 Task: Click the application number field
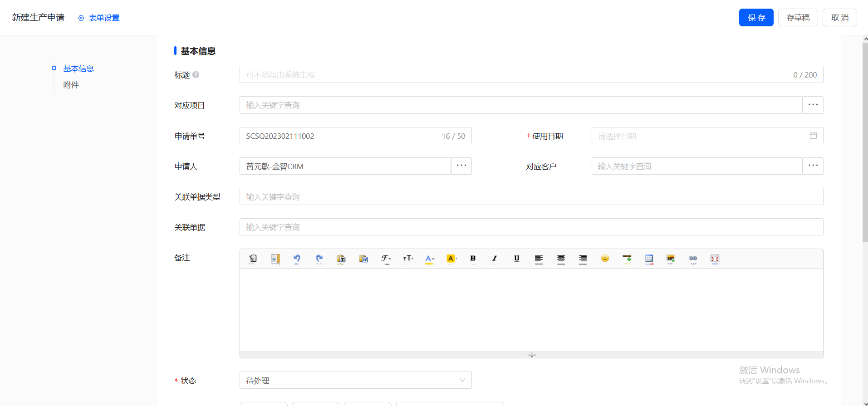[356, 136]
